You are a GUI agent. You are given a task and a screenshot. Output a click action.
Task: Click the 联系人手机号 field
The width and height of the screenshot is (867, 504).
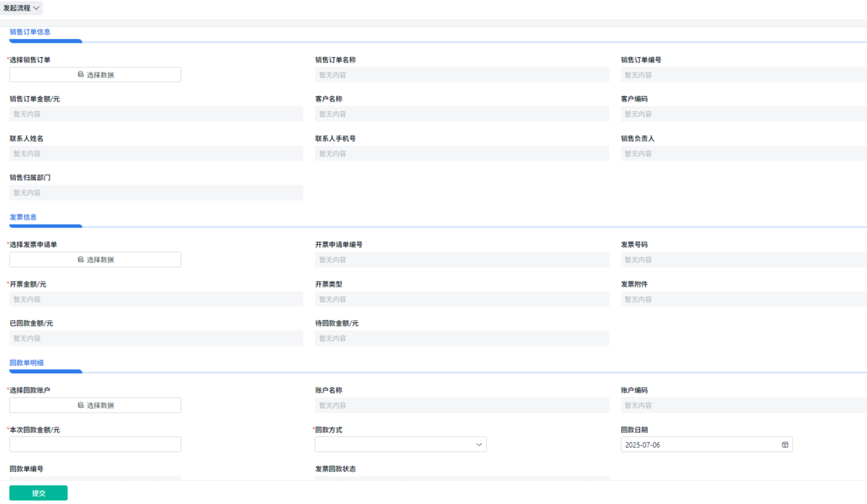[462, 154]
